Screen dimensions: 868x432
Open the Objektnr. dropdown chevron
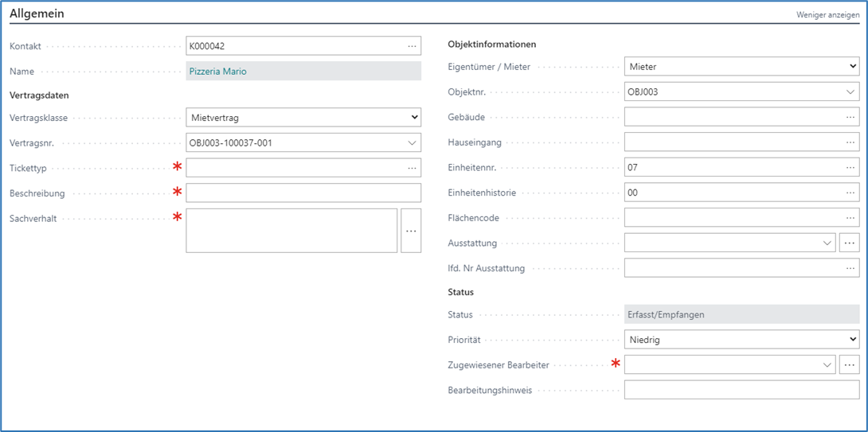click(850, 92)
